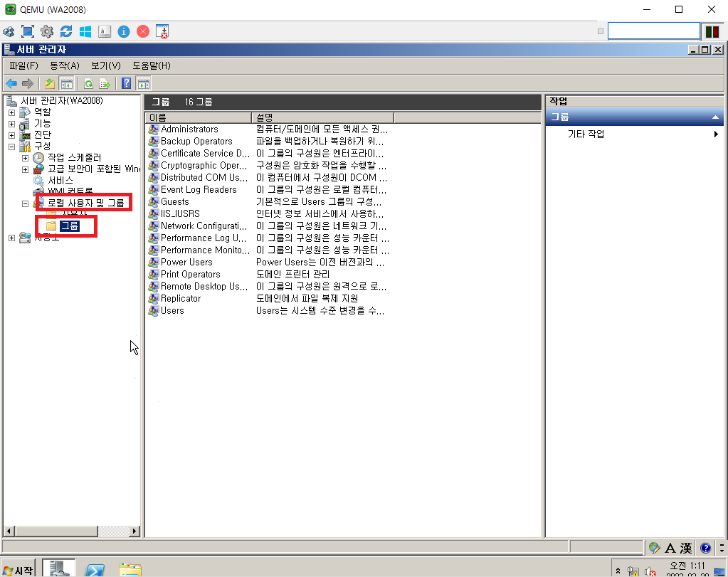The width and height of the screenshot is (728, 577).
Task: Open QEMU settings gear icon
Action: [x=47, y=31]
